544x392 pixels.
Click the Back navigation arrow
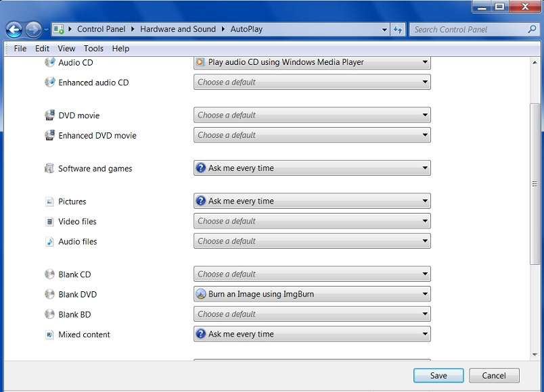pos(14,30)
